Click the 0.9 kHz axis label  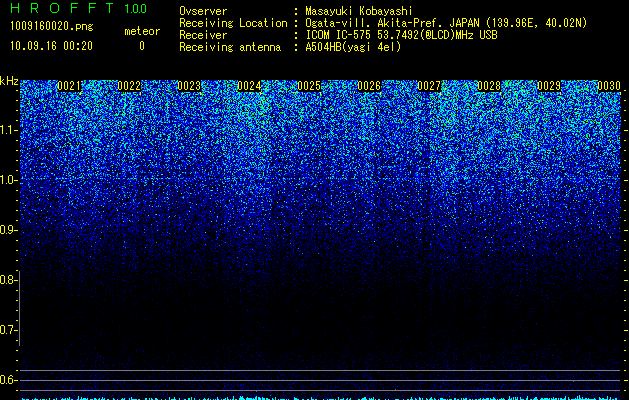(x=8, y=230)
